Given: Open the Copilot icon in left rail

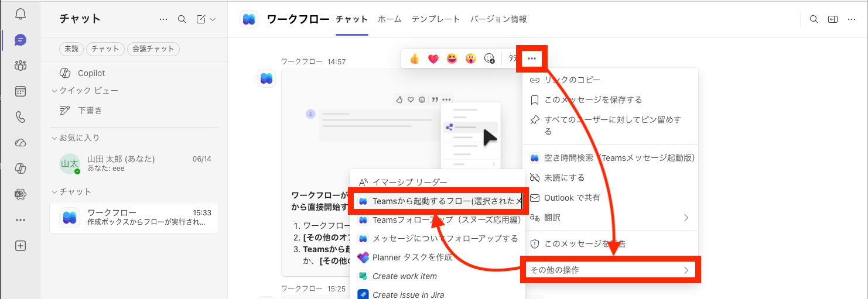Looking at the screenshot, I should [x=20, y=169].
